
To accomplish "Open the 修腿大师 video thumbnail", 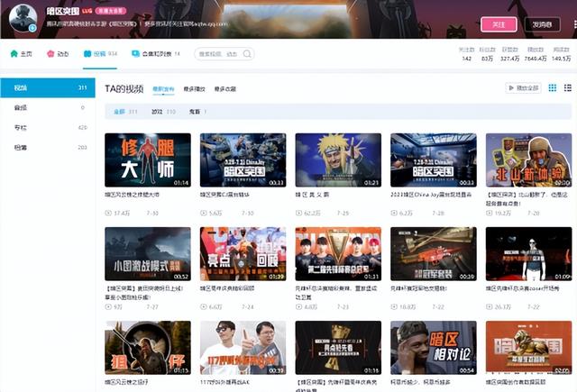I will tap(148, 160).
